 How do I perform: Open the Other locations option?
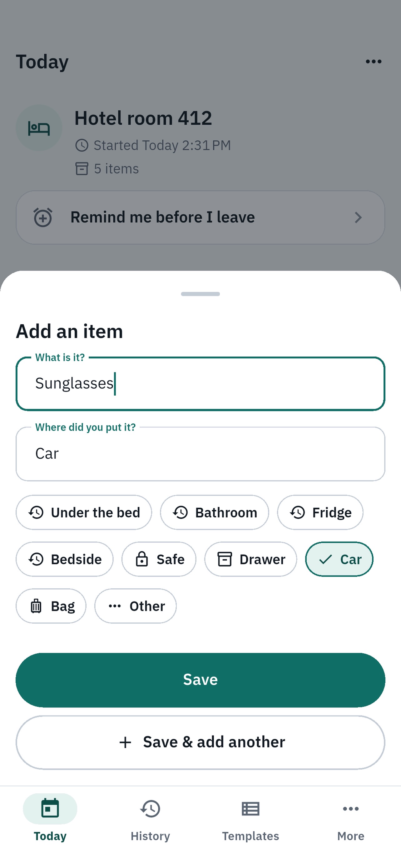tap(135, 606)
